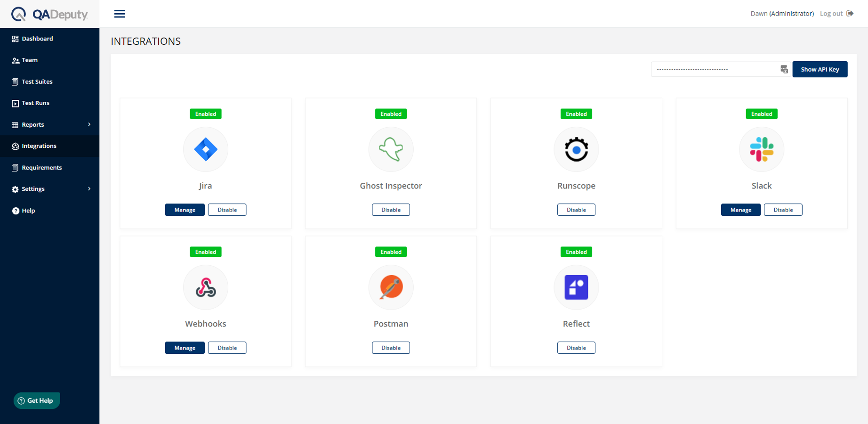
Task: Click the Enabled badge on Slack card
Action: tap(762, 114)
